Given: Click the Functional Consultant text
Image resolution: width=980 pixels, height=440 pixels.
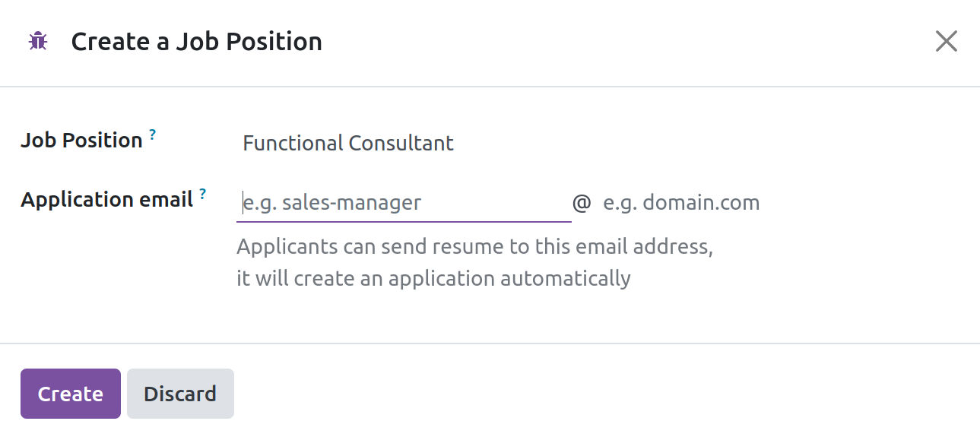Looking at the screenshot, I should [348, 143].
